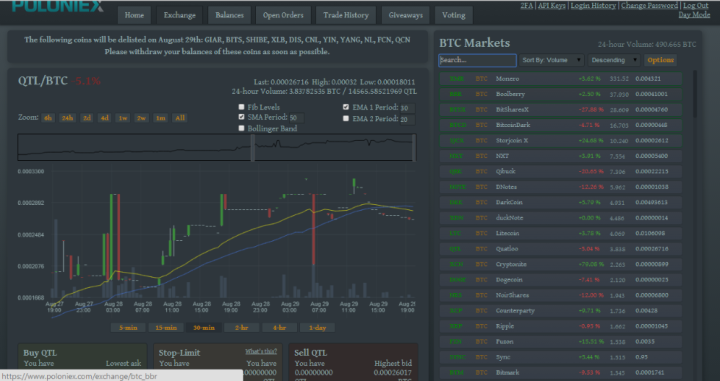Enable the Bollinger Band checkbox
720x381 pixels.
242,129
